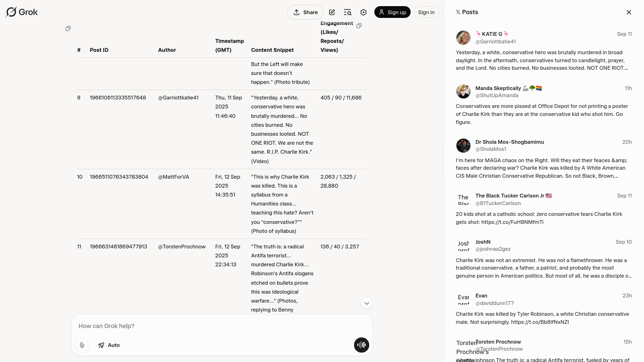
Task: Open KATIE G profile avatar
Action: (x=463, y=38)
